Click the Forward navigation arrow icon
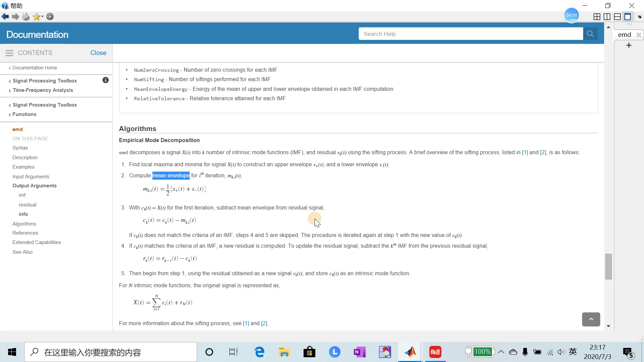Image resolution: width=644 pixels, height=362 pixels. click(15, 17)
